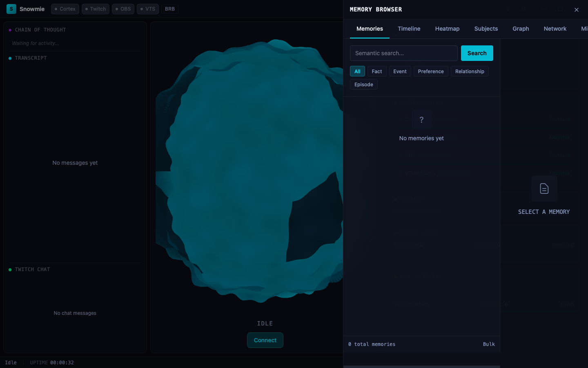Image resolution: width=588 pixels, height=368 pixels.
Task: Toggle the Cortex connection pill
Action: tap(65, 9)
